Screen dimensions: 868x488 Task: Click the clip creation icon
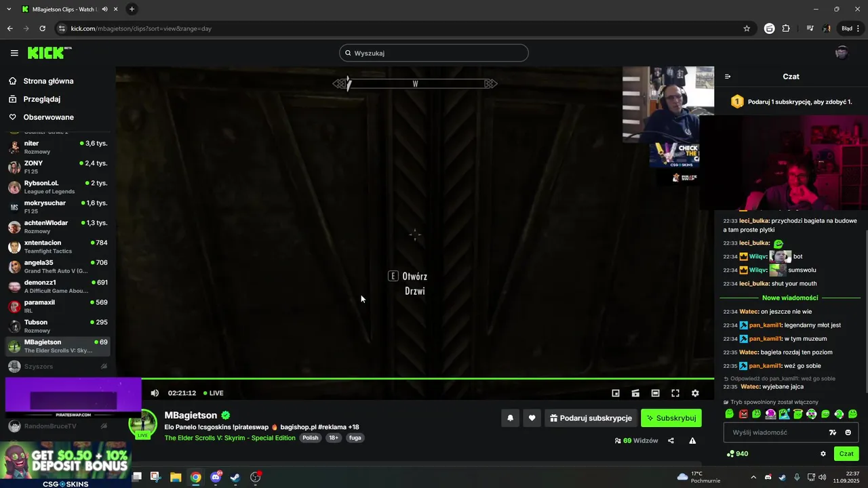click(x=635, y=393)
